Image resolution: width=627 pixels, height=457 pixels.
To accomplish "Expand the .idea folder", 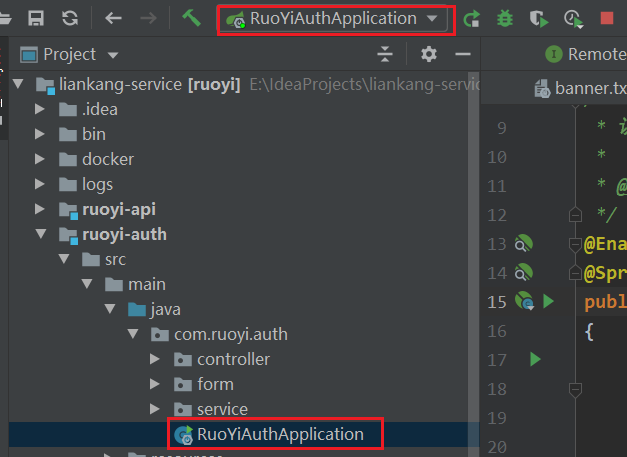I will pyautogui.click(x=39, y=109).
